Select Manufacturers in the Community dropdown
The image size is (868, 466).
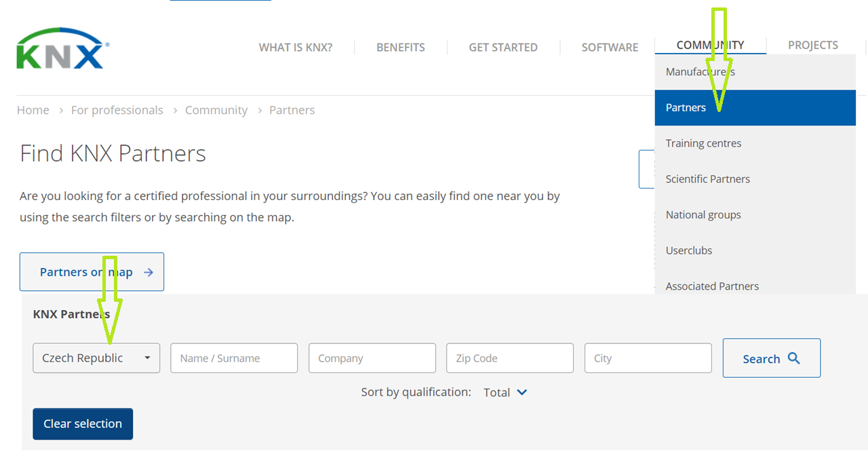pos(755,72)
